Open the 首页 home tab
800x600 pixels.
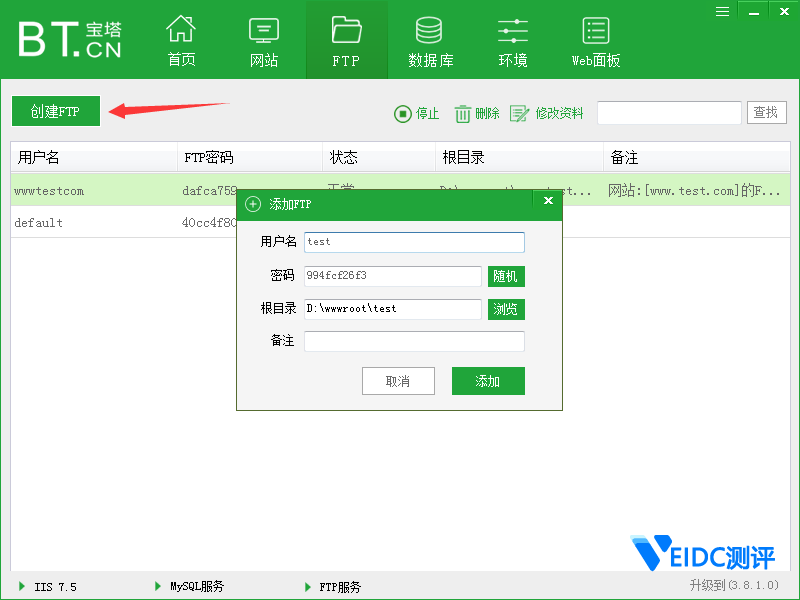(x=182, y=41)
